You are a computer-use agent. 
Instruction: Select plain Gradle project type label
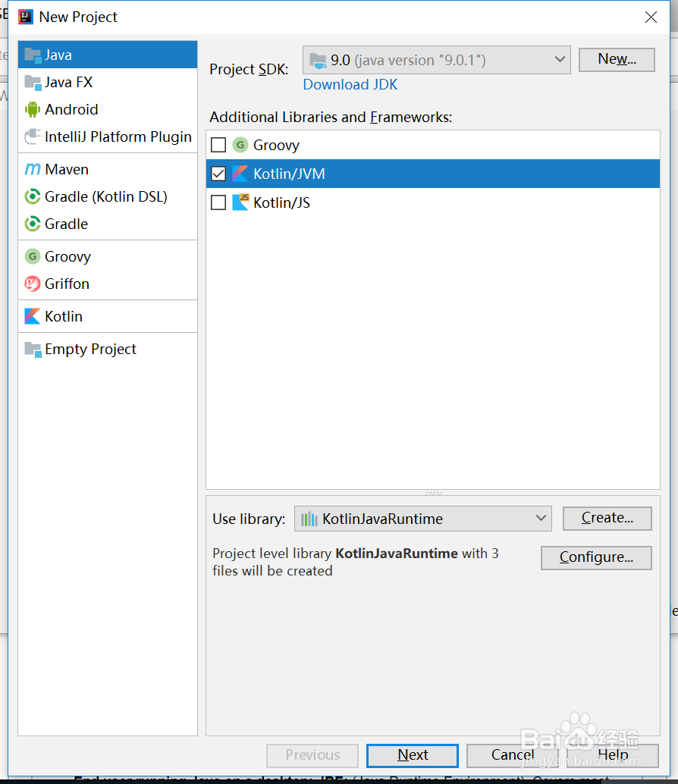(x=66, y=224)
